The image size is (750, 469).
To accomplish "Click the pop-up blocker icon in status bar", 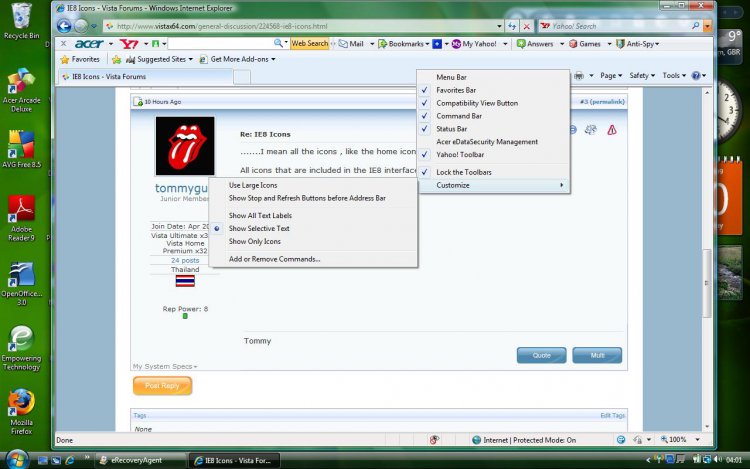I will [x=434, y=440].
